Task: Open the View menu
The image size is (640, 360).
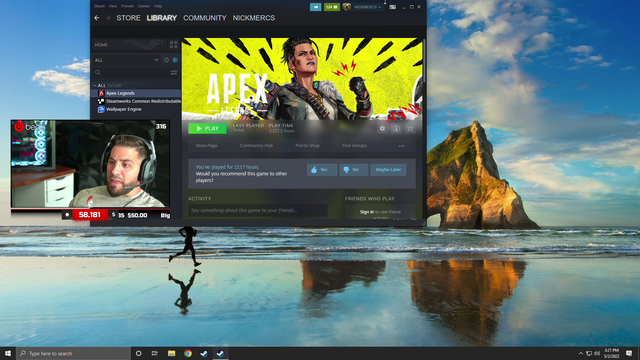Action: tap(113, 6)
